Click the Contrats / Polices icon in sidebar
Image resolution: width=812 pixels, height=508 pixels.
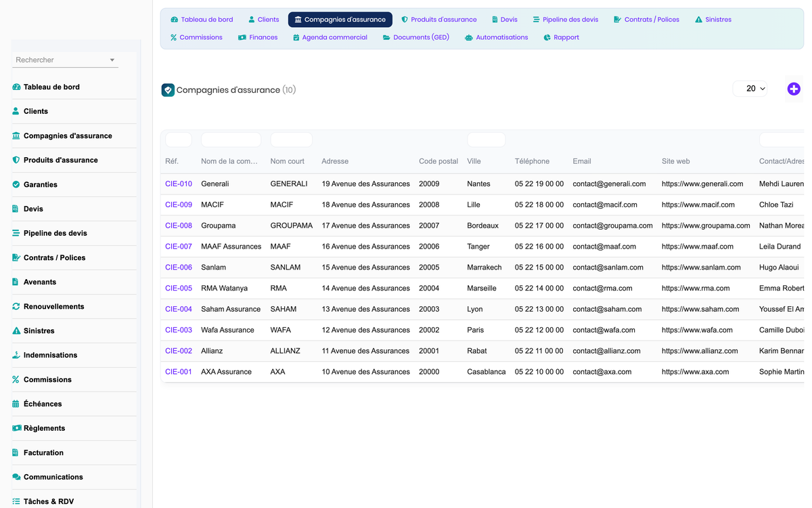pyautogui.click(x=16, y=257)
